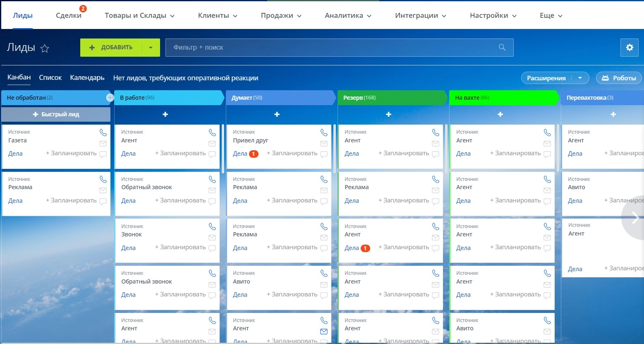Open the Товары и Склады dropdown menu
Screen dimensions: 644x344
pos(139,16)
